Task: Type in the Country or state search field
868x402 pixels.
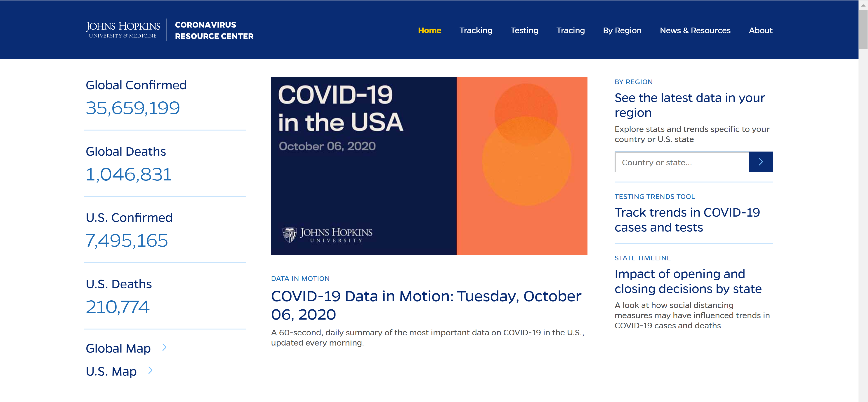Action: click(x=682, y=162)
